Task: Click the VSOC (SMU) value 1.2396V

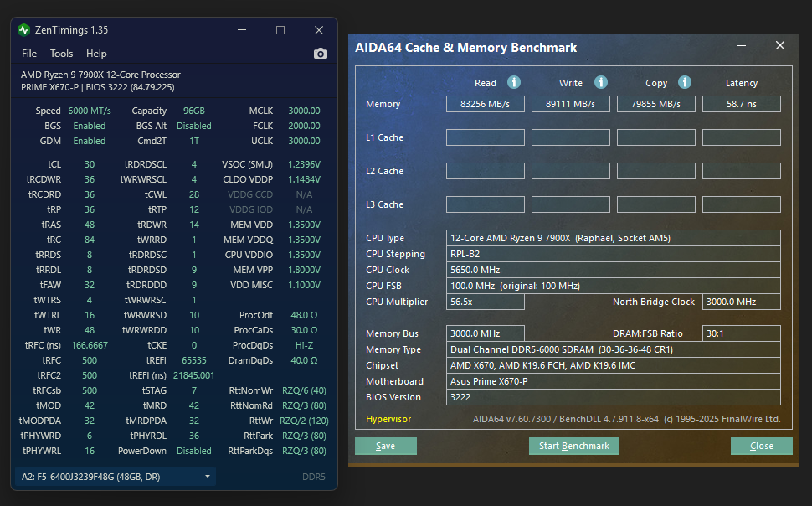Action: (304, 164)
